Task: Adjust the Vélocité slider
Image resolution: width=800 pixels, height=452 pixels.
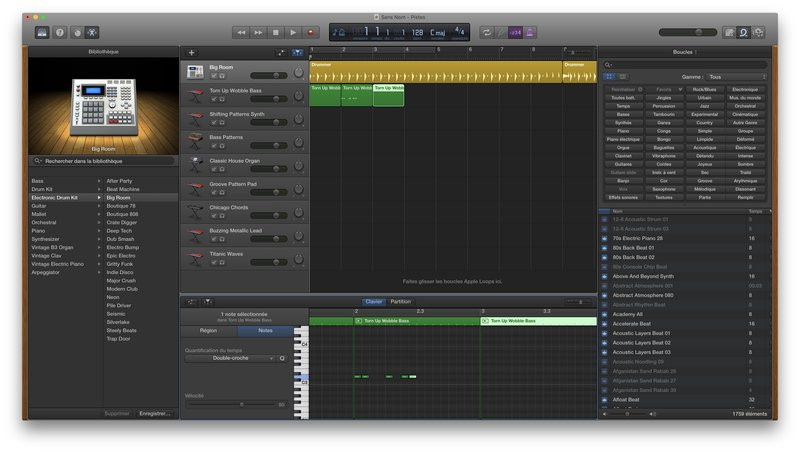Action: 231,405
